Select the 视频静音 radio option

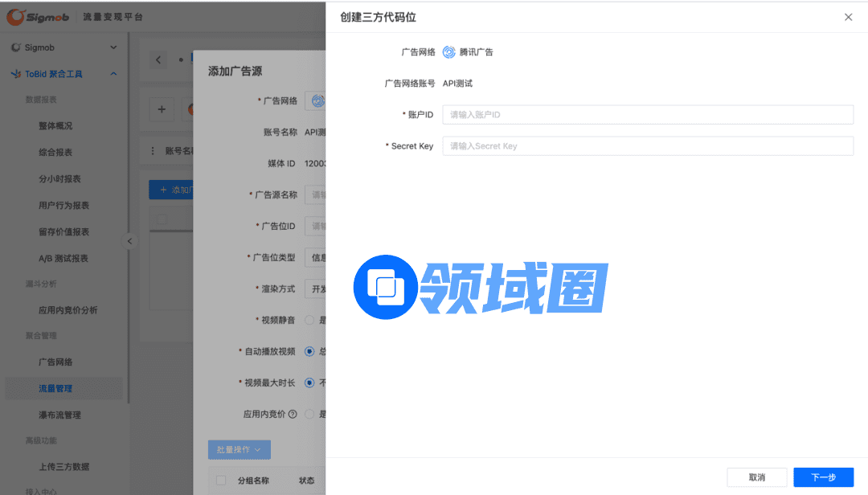309,320
